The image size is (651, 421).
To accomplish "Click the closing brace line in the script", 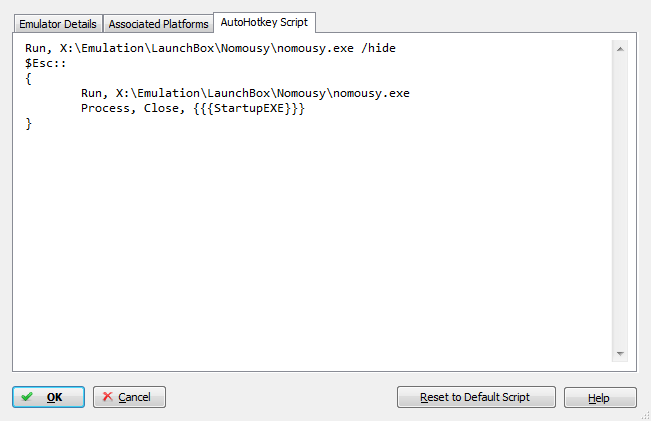I will pyautogui.click(x=28, y=124).
